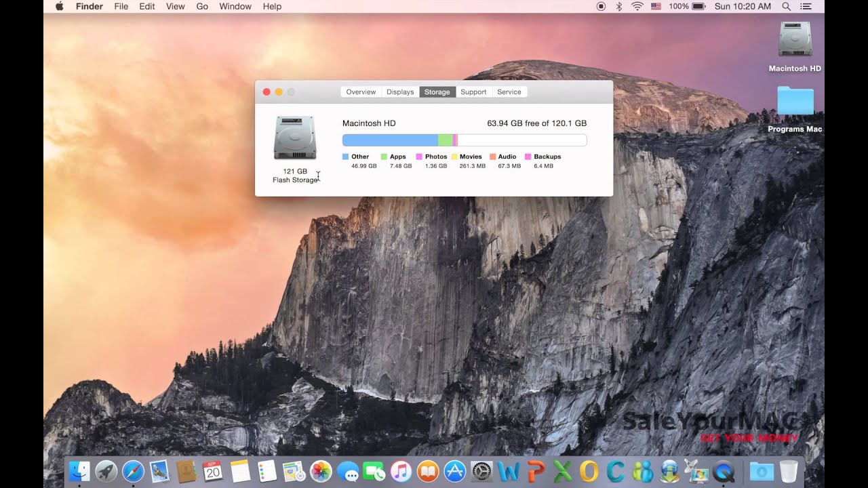Open Spotlight search magnifier icon
This screenshot has width=868, height=488.
(787, 6)
